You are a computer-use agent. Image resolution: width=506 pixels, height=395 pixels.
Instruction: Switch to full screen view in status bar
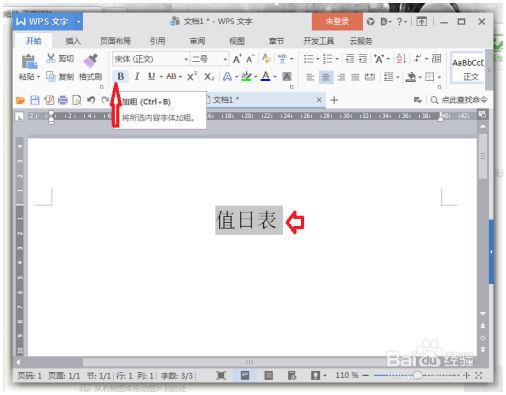[x=221, y=376]
